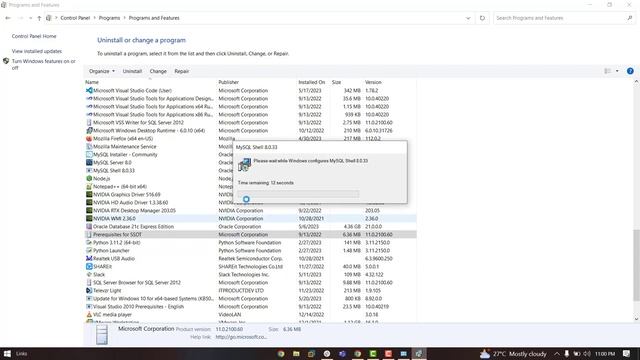640x360 pixels.
Task: Open Turn Windows features on or off
Action: click(44, 64)
